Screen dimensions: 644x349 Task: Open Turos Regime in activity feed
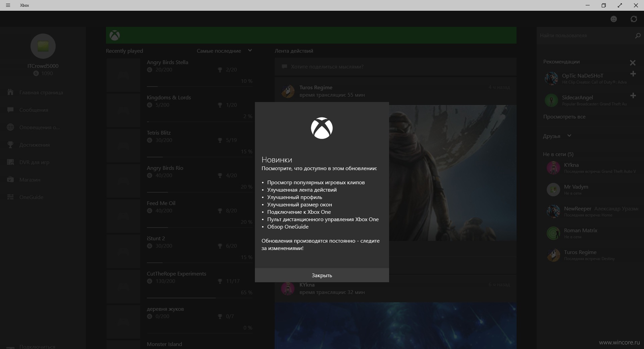point(316,87)
